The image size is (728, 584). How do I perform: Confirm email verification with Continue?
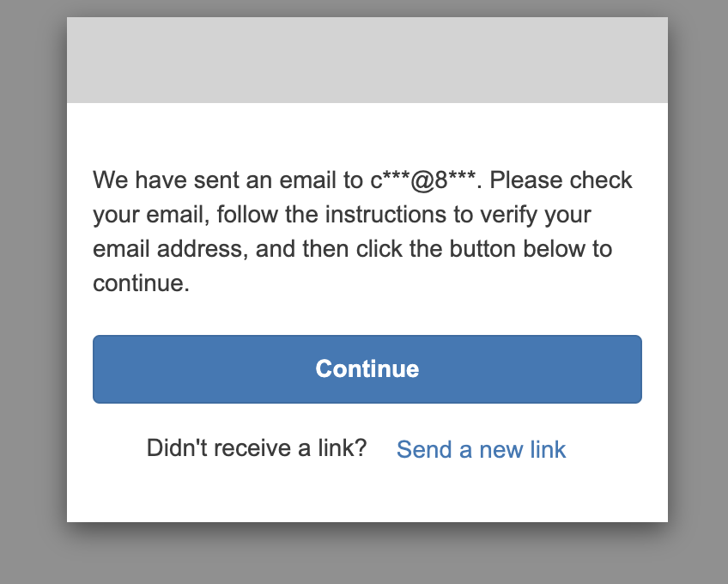point(367,368)
